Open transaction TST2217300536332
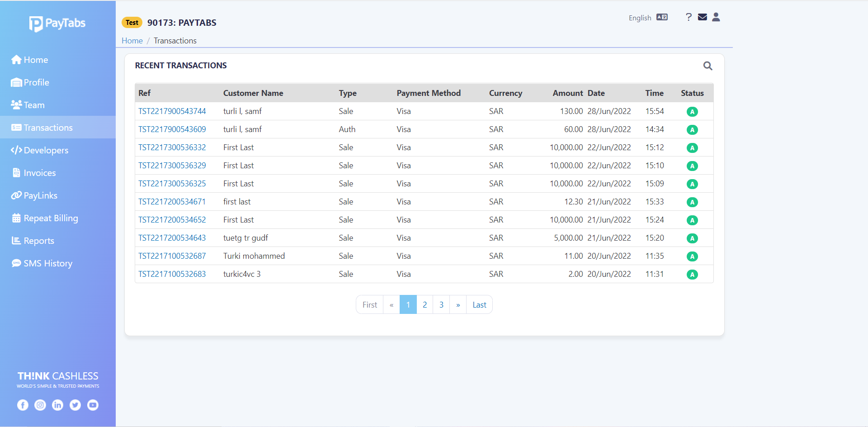The width and height of the screenshot is (868, 427). tap(172, 147)
